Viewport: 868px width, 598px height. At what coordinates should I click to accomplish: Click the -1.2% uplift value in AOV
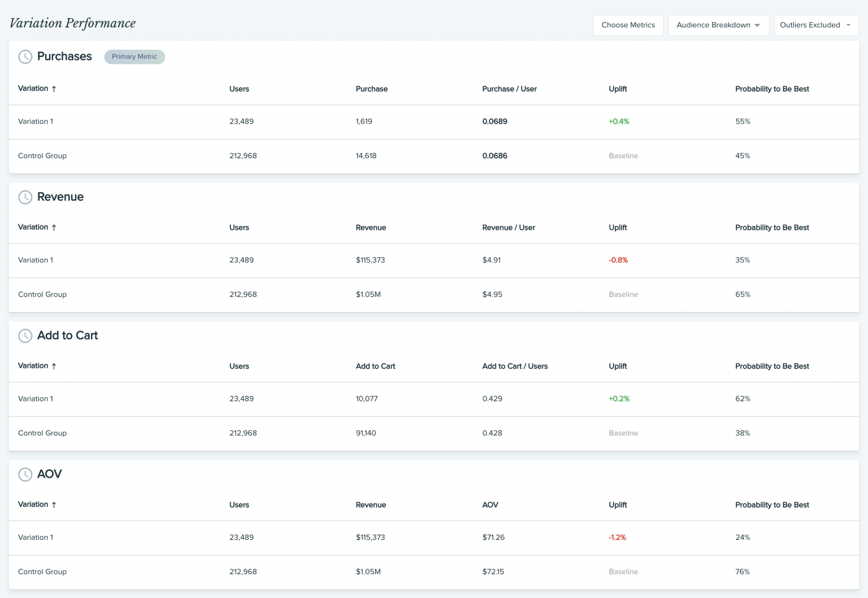617,538
